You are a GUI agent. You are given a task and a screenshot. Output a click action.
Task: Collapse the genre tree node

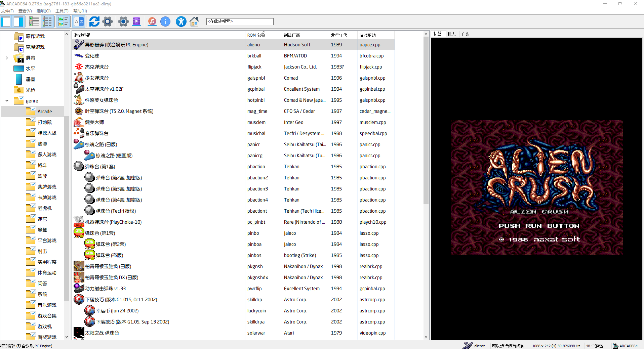click(7, 101)
